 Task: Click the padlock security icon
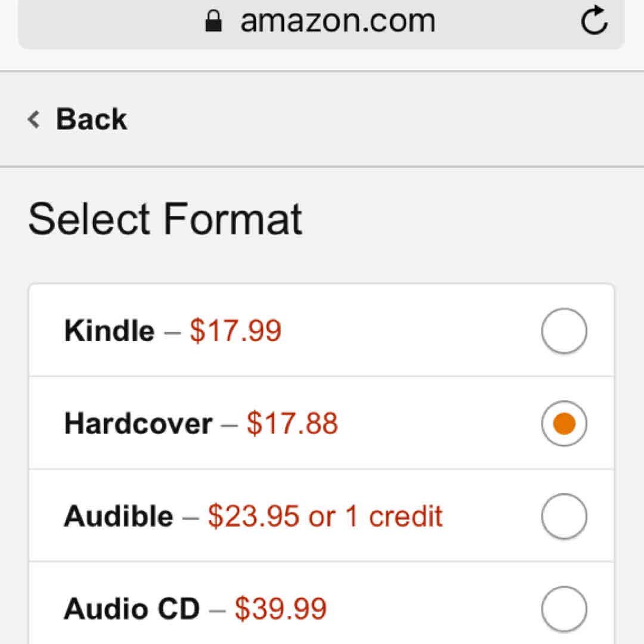pos(213,22)
